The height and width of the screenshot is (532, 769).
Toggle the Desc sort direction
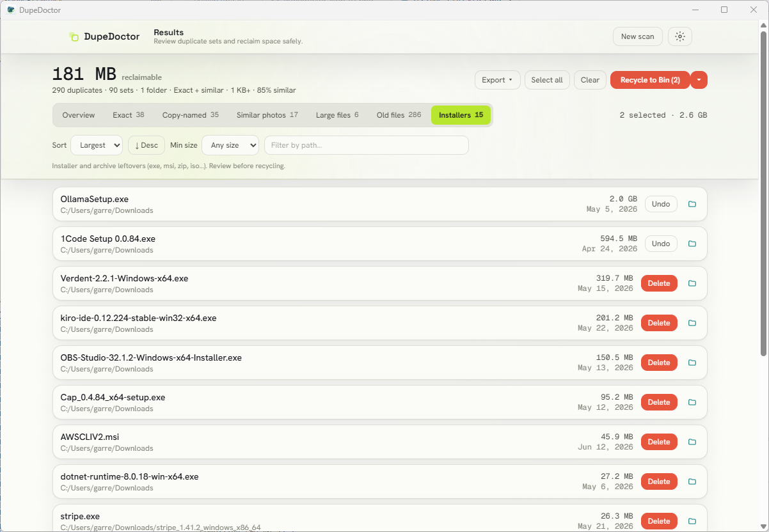click(147, 145)
